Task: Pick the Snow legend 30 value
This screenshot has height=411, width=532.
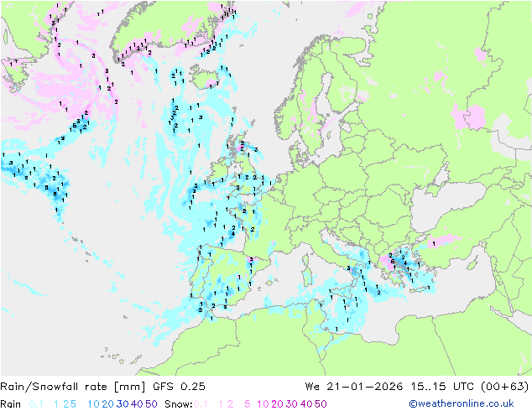Action: pos(292,404)
